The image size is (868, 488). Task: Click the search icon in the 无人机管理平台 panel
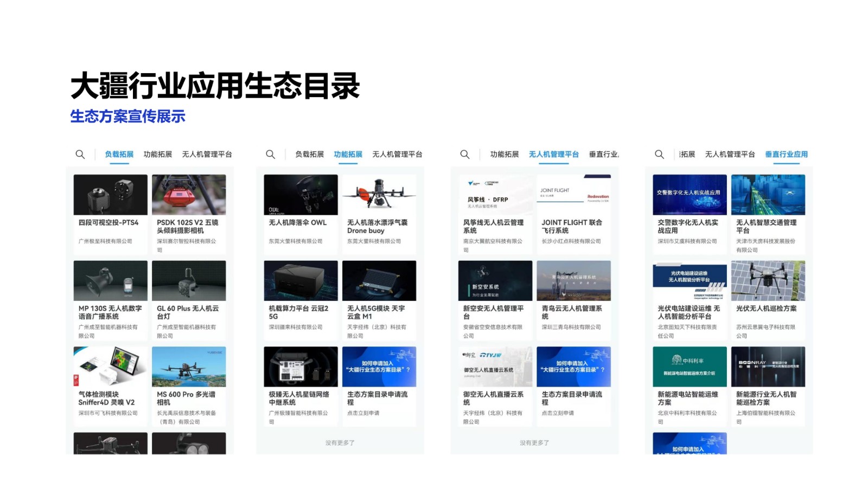coord(465,155)
